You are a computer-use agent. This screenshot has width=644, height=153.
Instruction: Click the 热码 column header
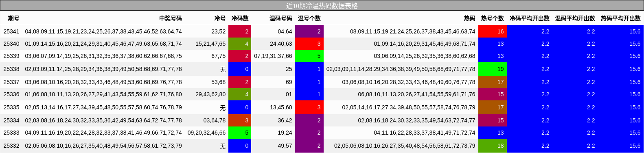[469, 18]
